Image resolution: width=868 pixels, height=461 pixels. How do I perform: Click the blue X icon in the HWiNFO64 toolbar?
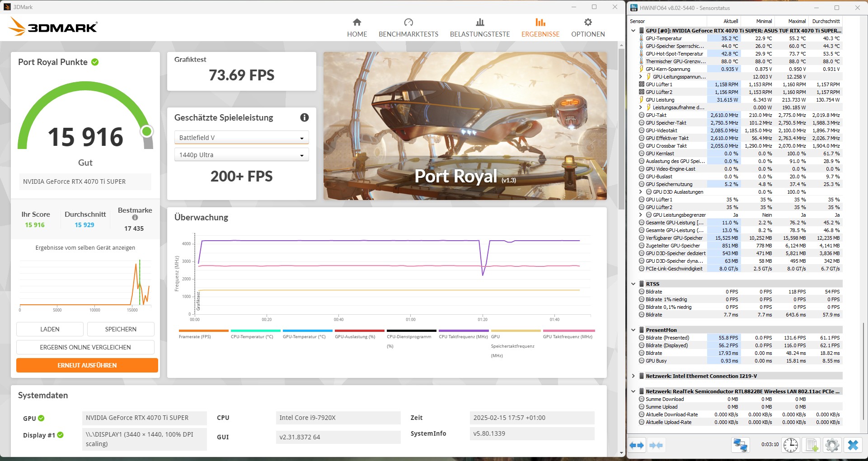point(853,445)
